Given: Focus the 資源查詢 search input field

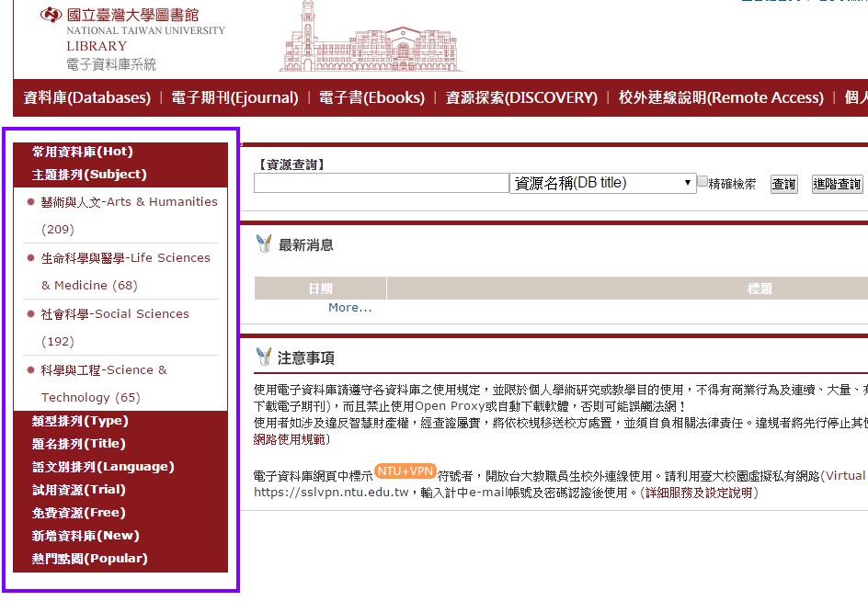Looking at the screenshot, I should [x=381, y=183].
